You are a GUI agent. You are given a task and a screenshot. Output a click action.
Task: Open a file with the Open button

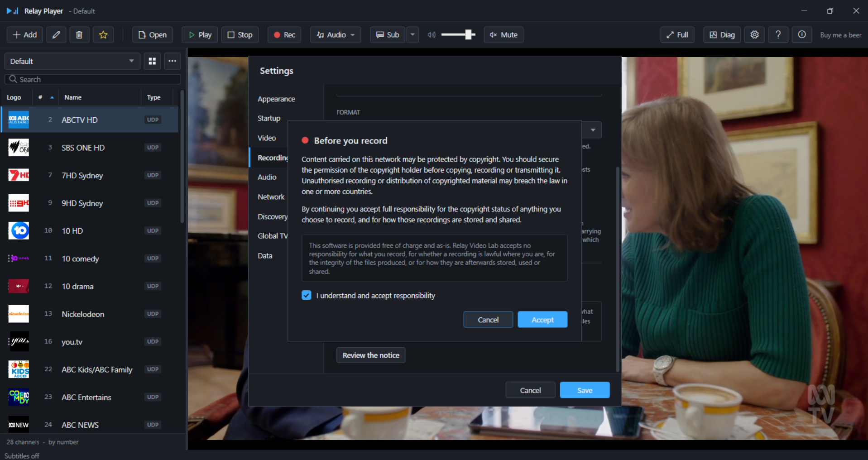point(153,35)
